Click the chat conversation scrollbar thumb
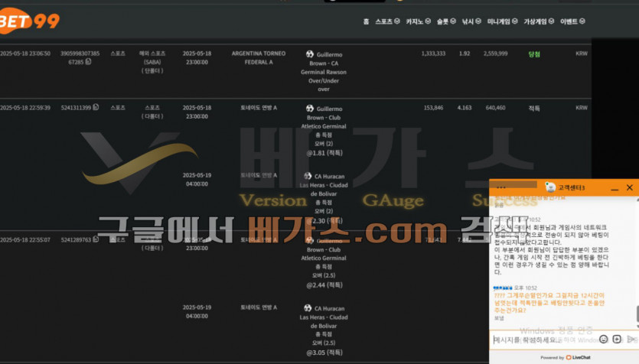639x364 pixels. pyautogui.click(x=637, y=314)
